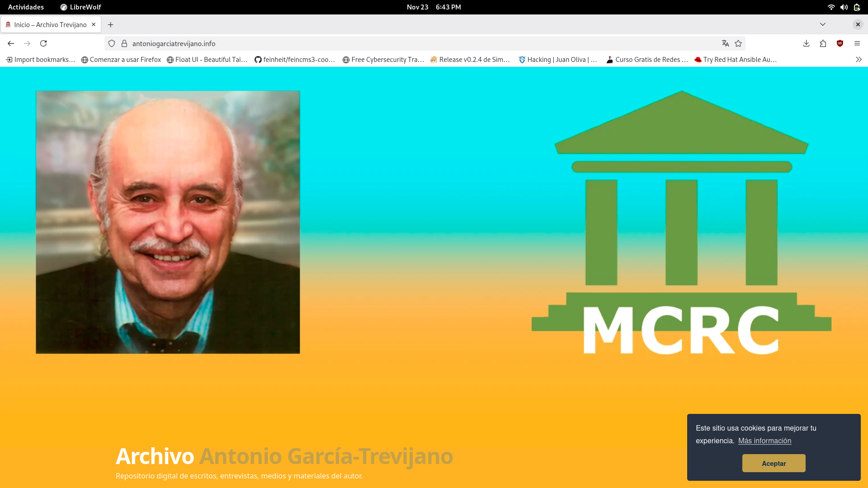Viewport: 868px width, 488px height.
Task: Open the Actividades overview
Action: tap(26, 7)
